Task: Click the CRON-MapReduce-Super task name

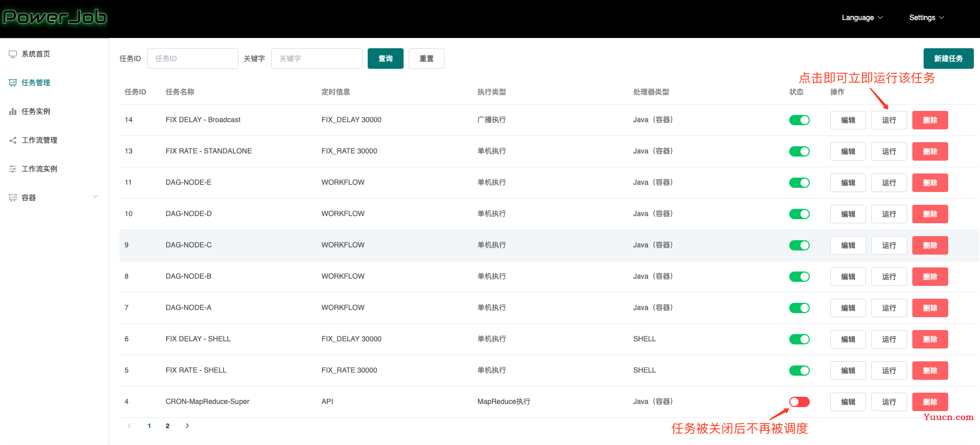Action: 208,401
